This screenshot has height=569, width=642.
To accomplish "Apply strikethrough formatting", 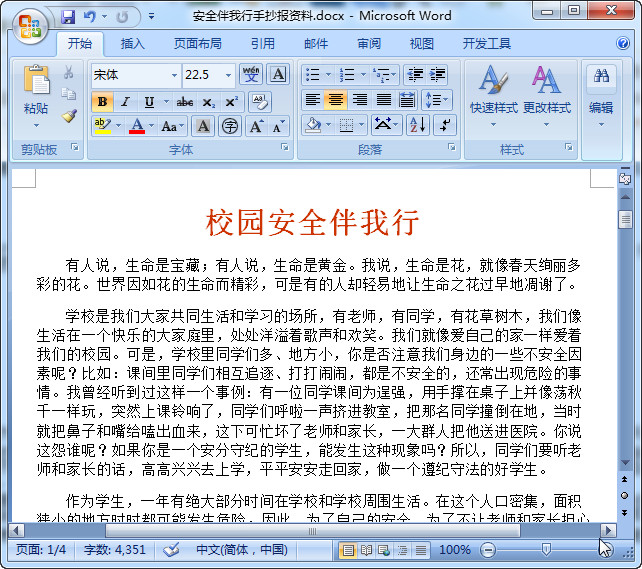I will pos(185,102).
